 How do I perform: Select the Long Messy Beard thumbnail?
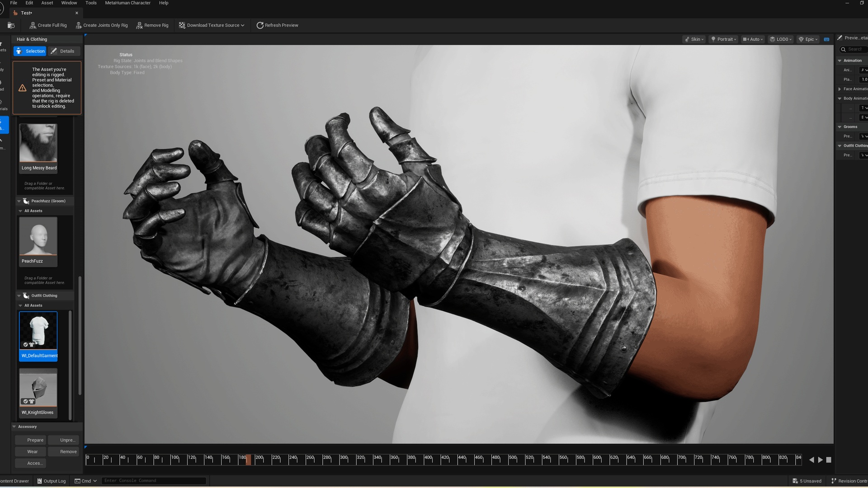coord(38,148)
